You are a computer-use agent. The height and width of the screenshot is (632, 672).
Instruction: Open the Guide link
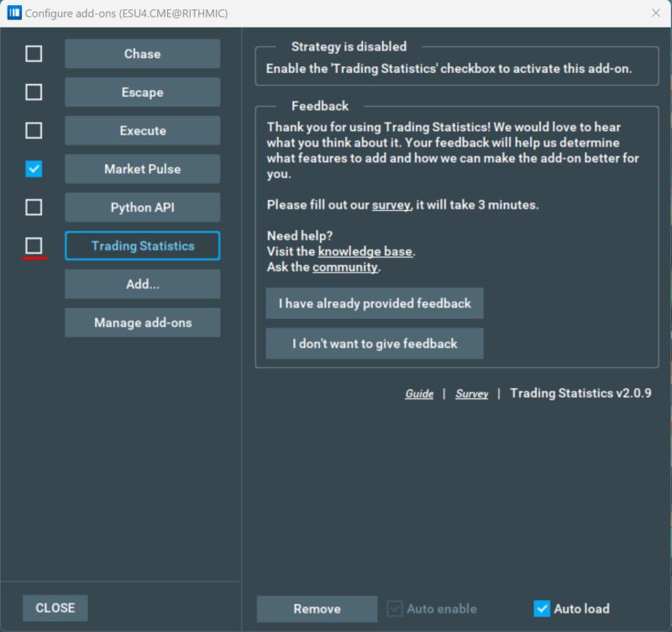point(419,393)
